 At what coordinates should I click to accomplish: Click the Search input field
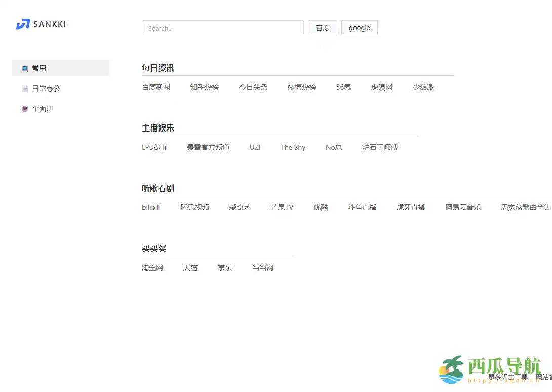pyautogui.click(x=223, y=28)
